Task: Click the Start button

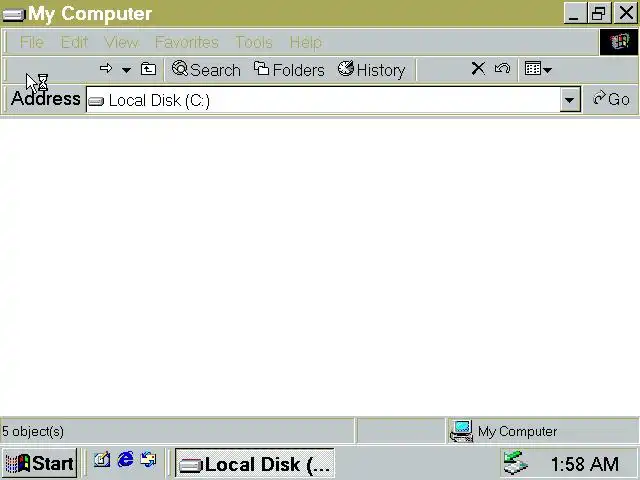Action: [x=39, y=463]
